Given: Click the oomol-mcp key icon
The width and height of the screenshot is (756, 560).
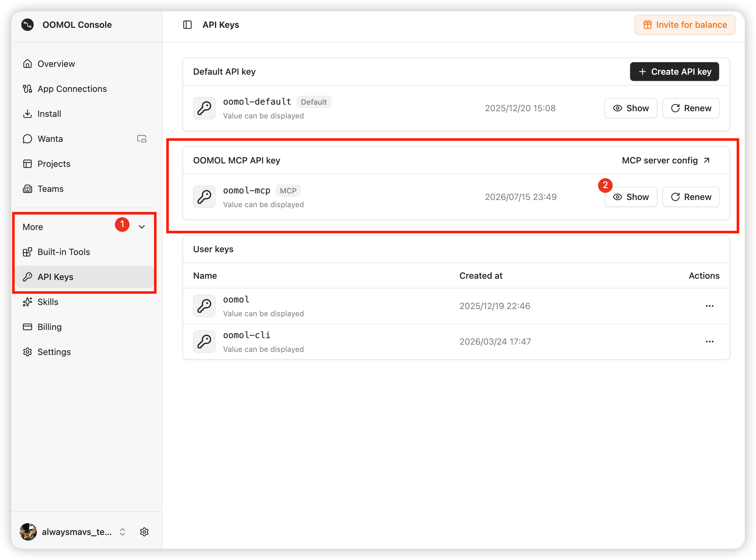Looking at the screenshot, I should coord(204,197).
